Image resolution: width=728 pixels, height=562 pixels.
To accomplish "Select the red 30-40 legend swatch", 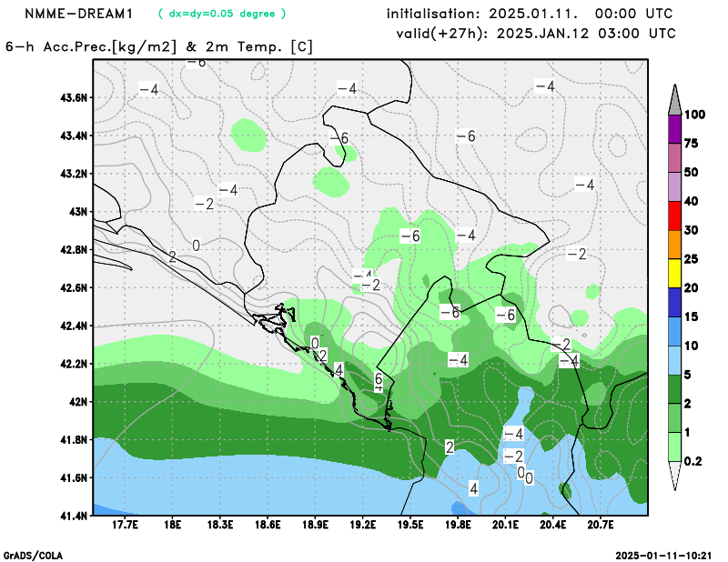I will [x=674, y=216].
